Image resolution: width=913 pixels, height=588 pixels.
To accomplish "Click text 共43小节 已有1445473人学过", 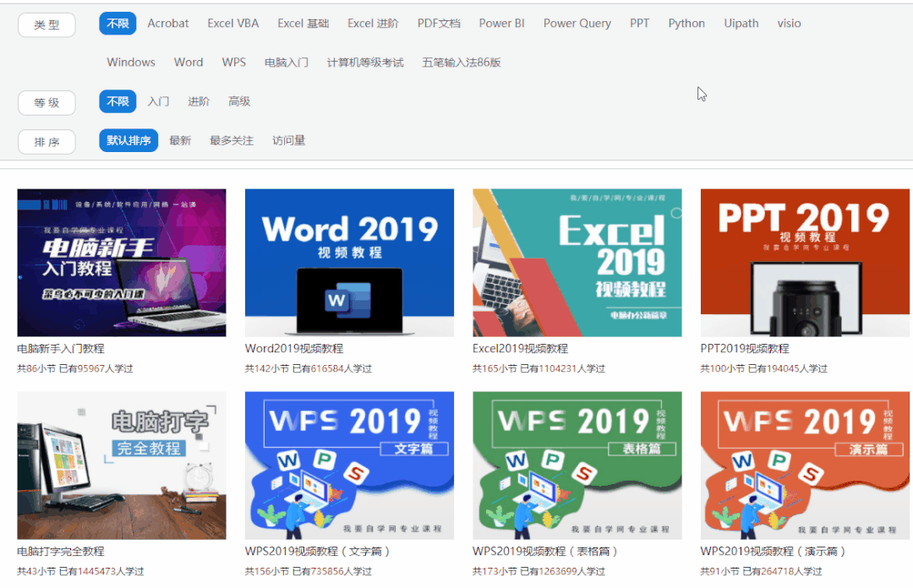I will [80, 571].
